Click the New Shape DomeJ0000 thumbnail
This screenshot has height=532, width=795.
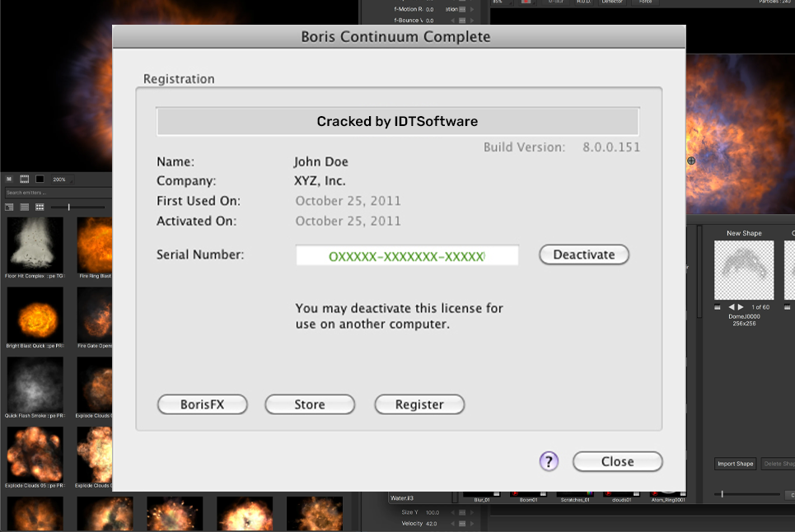point(744,270)
